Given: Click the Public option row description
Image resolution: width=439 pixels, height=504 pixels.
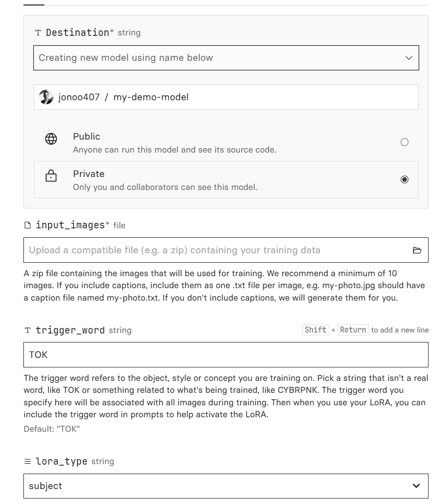Looking at the screenshot, I should 174,150.
